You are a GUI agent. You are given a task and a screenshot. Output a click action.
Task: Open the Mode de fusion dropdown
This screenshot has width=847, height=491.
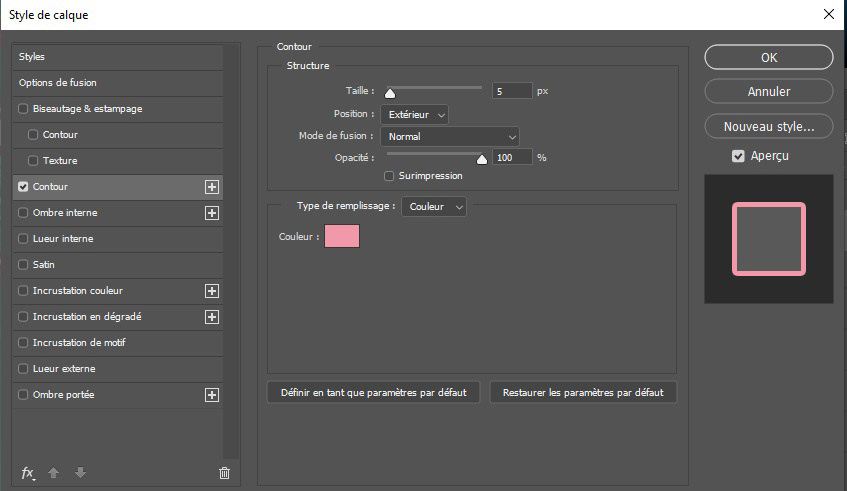click(450, 137)
